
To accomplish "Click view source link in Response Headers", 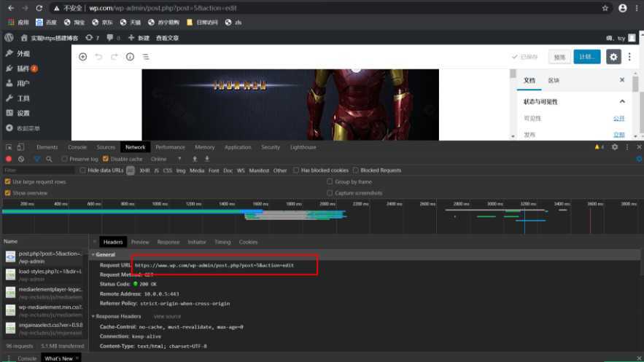I will (167, 317).
